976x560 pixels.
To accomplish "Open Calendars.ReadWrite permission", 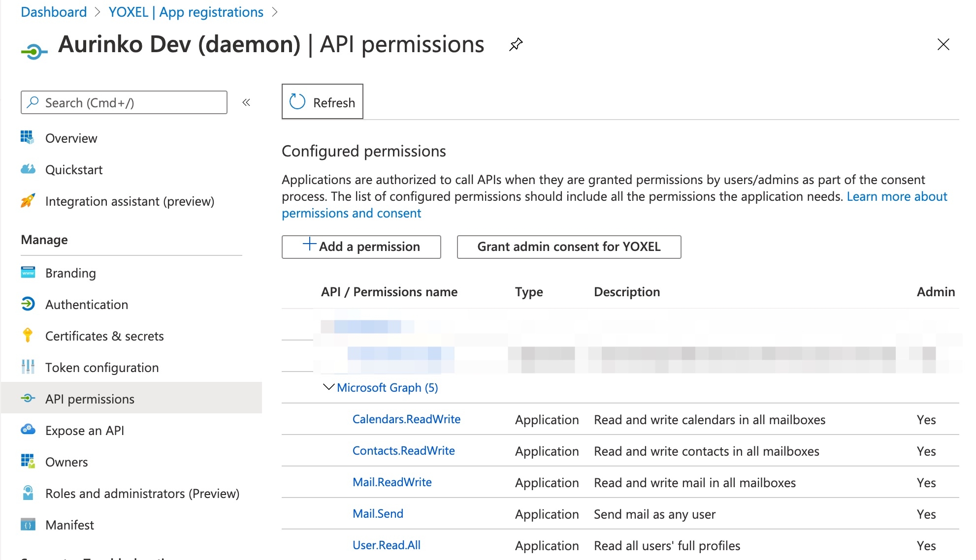I will 406,419.
